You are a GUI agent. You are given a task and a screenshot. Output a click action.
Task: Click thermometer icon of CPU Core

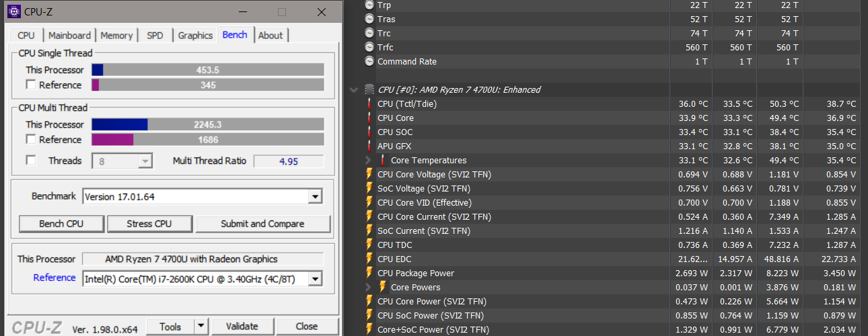click(x=369, y=118)
